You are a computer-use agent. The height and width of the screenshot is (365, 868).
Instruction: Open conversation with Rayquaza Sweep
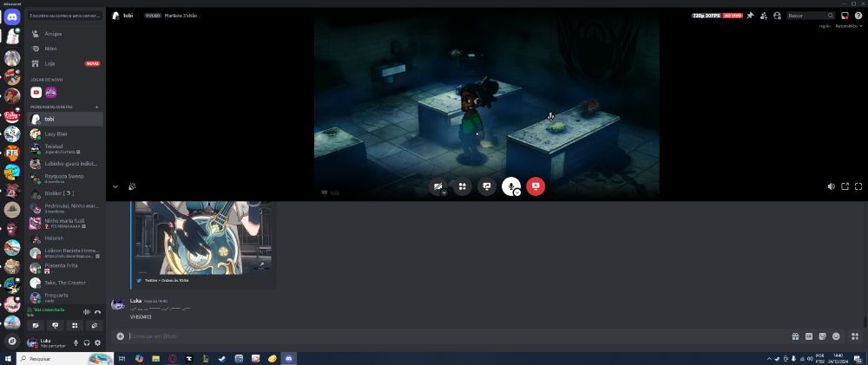tap(65, 178)
